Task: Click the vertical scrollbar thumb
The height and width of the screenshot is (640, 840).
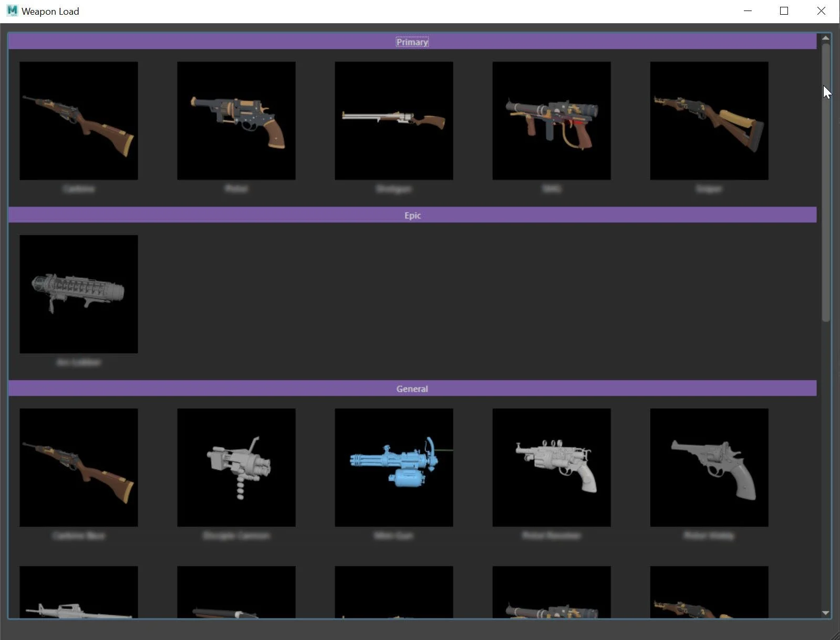Action: click(826, 182)
